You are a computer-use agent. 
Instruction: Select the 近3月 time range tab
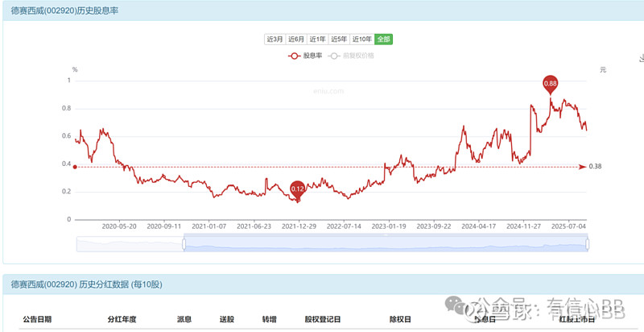pos(275,39)
